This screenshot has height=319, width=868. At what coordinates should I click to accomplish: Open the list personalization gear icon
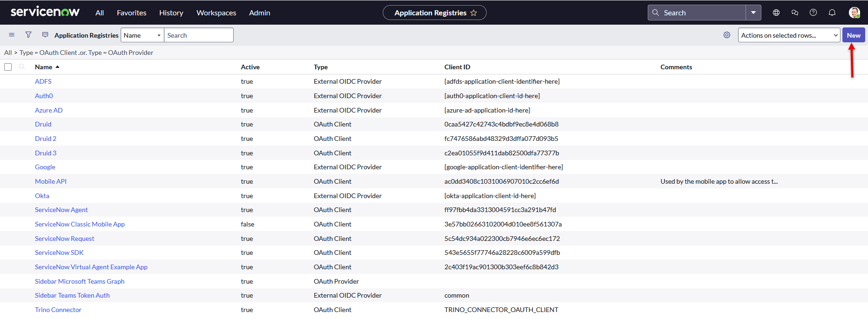point(726,35)
